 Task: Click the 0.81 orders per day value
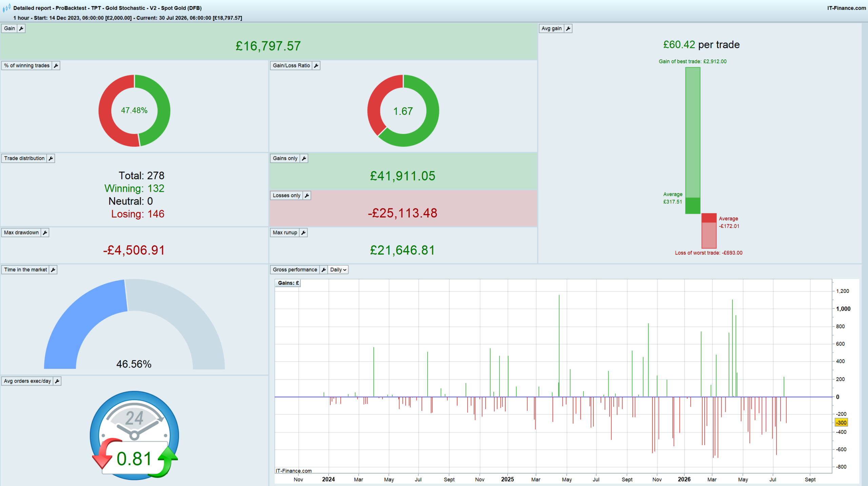[x=134, y=459]
